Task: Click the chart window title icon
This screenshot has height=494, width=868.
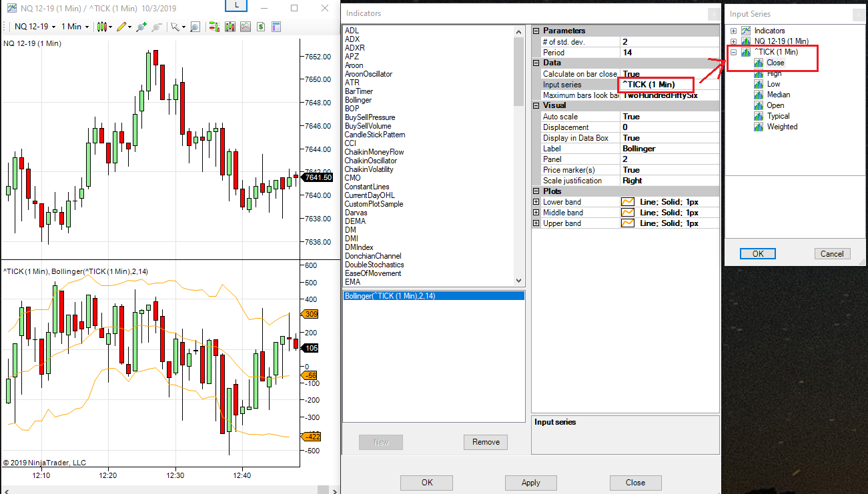Action: 12,8
